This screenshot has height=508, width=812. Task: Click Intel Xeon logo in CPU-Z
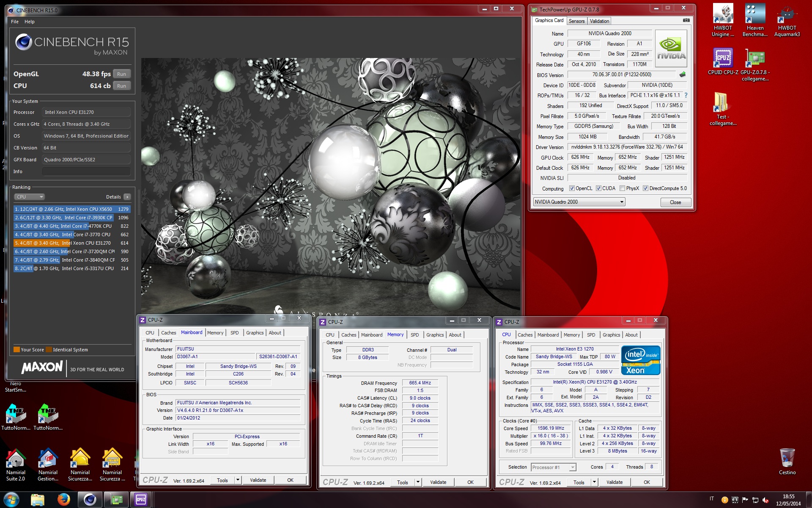click(640, 360)
